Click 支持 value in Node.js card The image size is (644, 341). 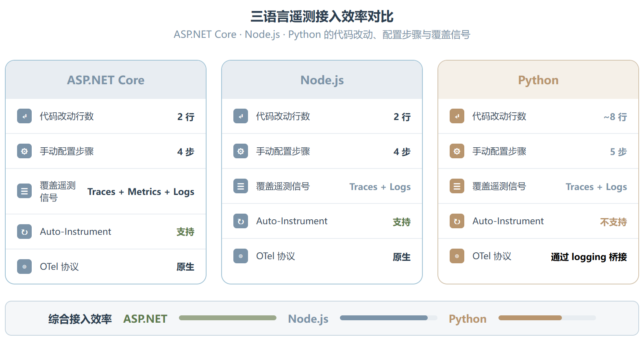(402, 222)
